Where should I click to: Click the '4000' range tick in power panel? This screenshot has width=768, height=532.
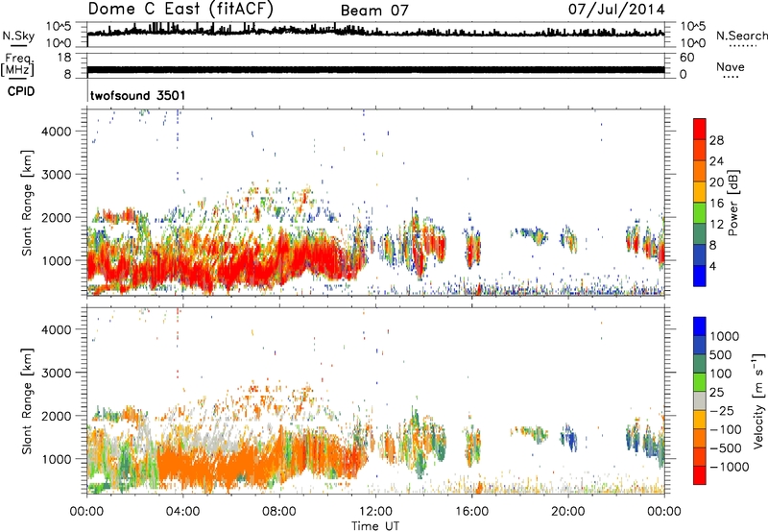click(56, 132)
